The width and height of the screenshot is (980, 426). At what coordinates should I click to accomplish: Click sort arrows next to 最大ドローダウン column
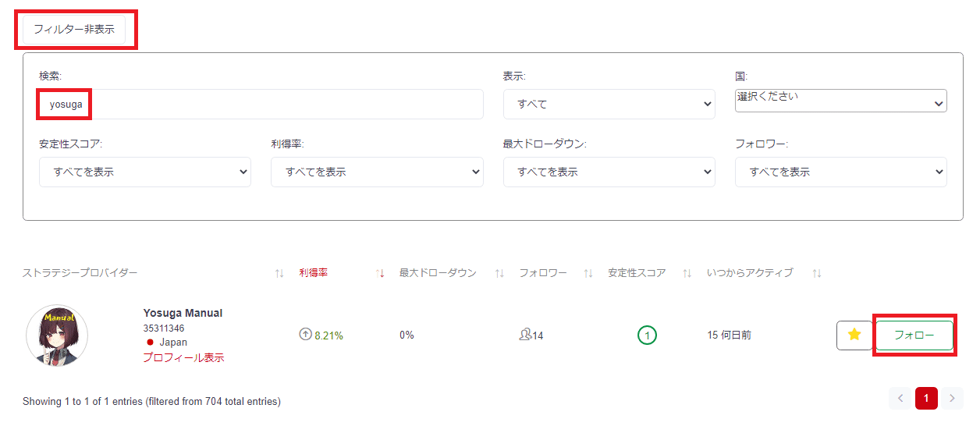(499, 273)
